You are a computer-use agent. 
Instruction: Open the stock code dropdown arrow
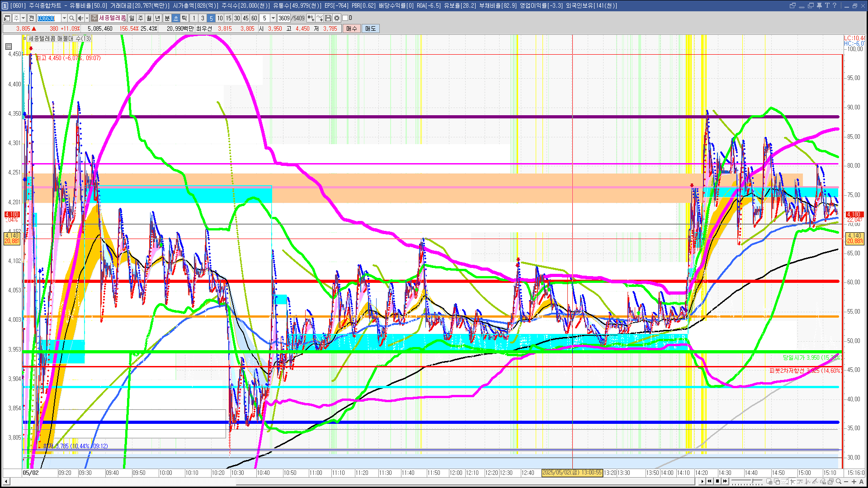(x=64, y=18)
